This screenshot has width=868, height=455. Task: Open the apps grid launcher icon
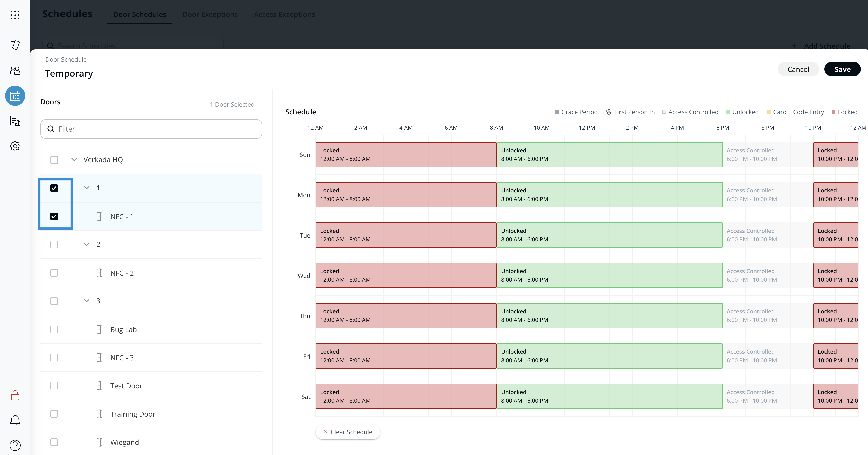(15, 15)
